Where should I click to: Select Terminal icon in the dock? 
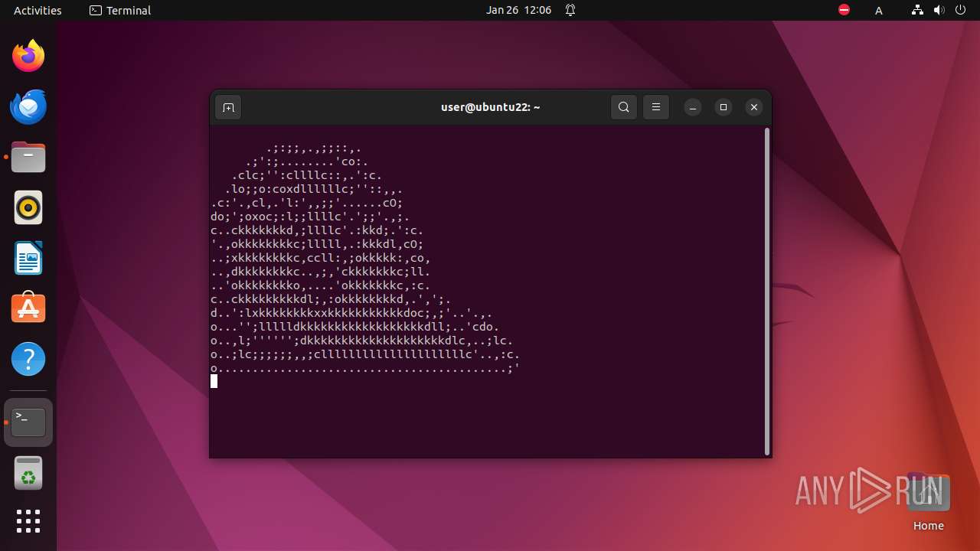click(28, 422)
